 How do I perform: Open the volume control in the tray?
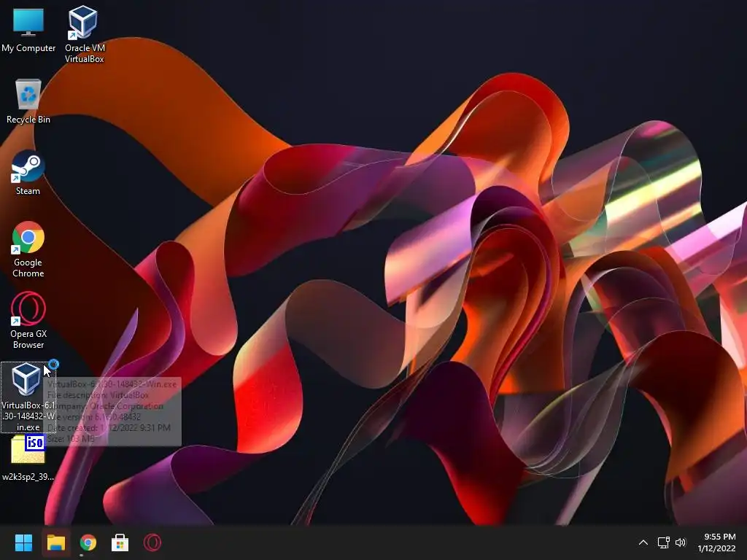[681, 542]
